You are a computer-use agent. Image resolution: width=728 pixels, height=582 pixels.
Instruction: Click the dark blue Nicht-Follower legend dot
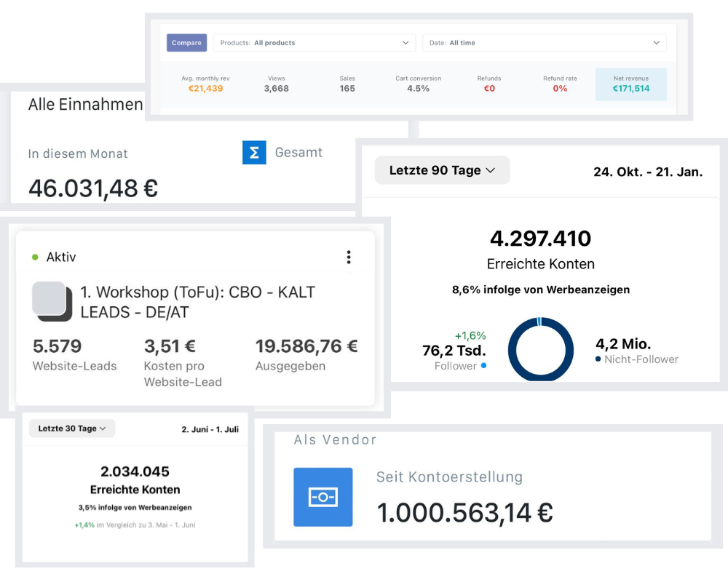click(x=598, y=359)
